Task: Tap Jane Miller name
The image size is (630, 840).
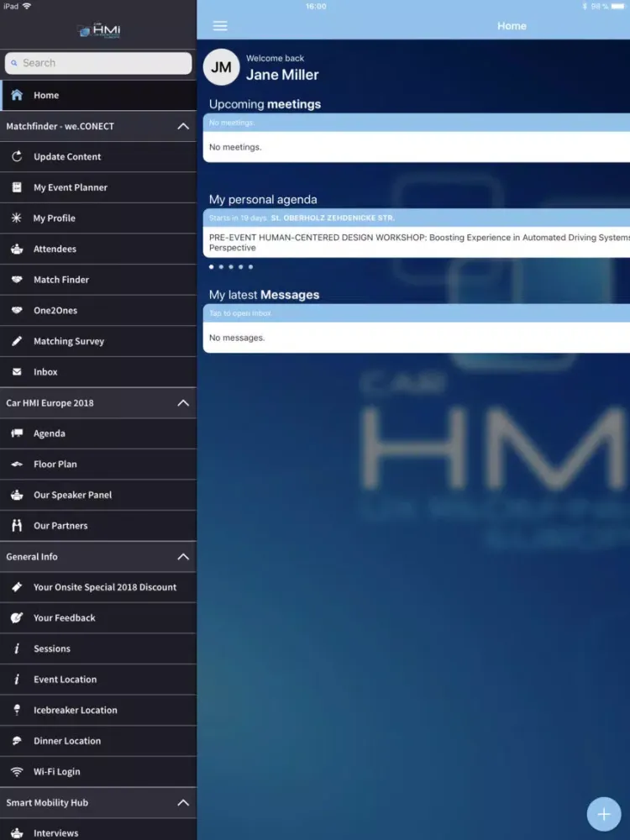Action: (282, 75)
